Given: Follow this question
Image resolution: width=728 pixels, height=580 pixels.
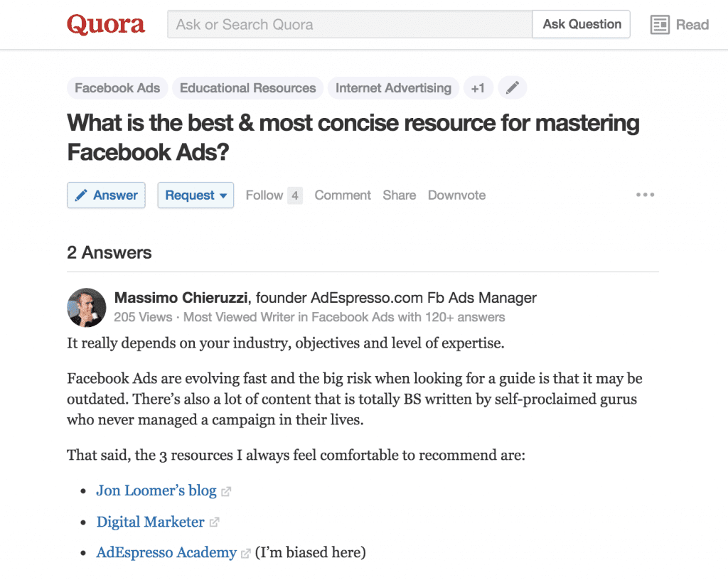Looking at the screenshot, I should pos(264,195).
